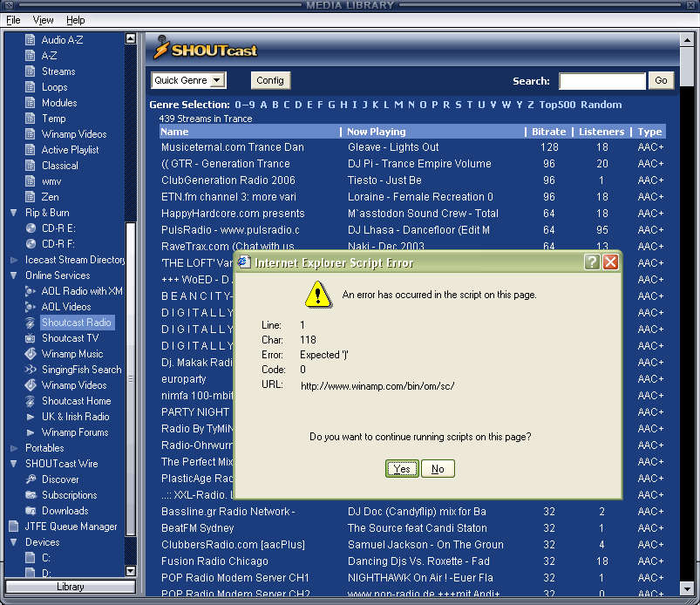Select the C: device in sidebar
Image resolution: width=700 pixels, height=605 pixels.
tap(46, 558)
